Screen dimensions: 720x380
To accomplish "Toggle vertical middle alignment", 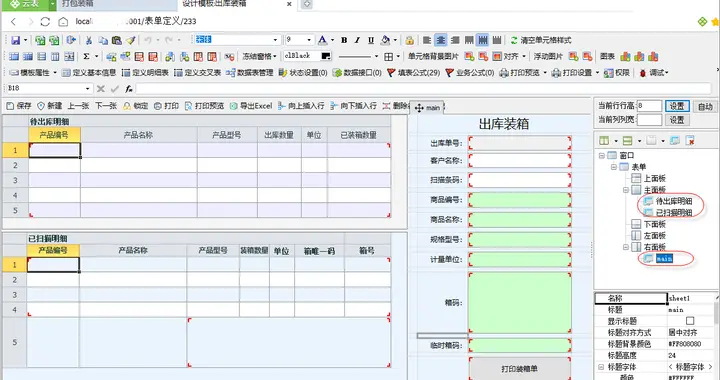I will tap(483, 40).
